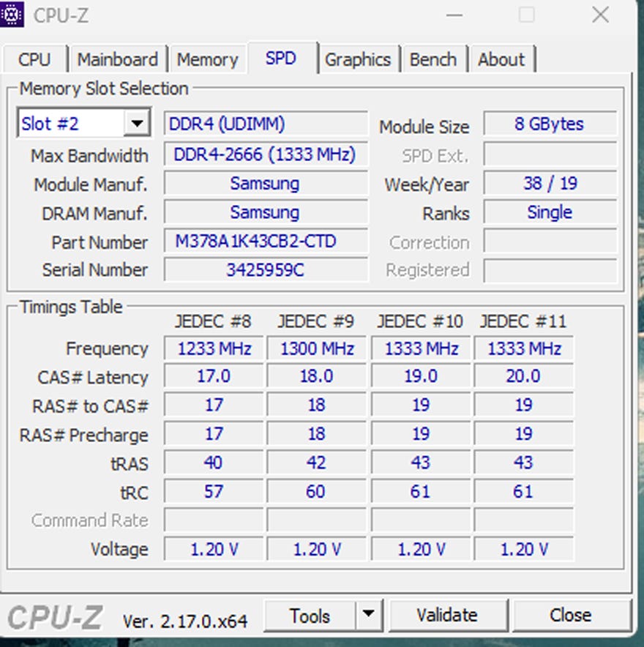Screen dimensions: 644x647
Task: Select the DDR4 (UDIMM) memory type field
Action: (266, 124)
